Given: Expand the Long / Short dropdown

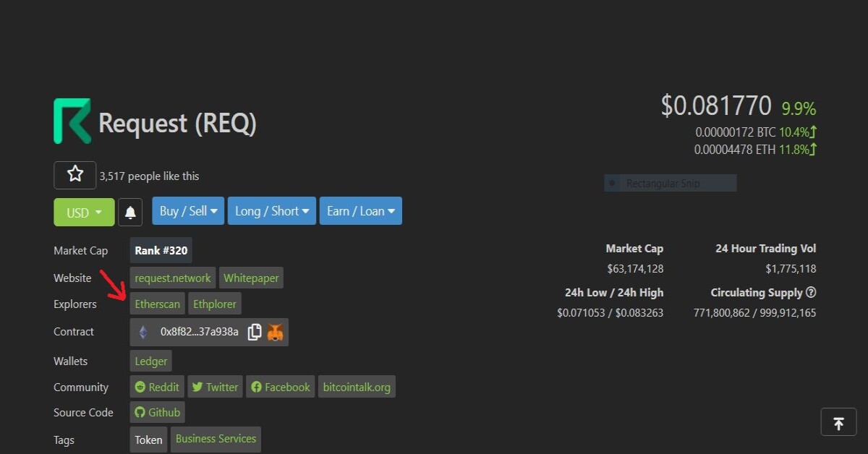Looking at the screenshot, I should tap(272, 211).
